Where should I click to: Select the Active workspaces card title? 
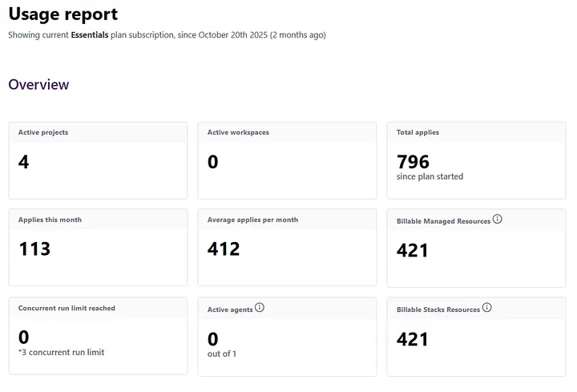point(238,132)
